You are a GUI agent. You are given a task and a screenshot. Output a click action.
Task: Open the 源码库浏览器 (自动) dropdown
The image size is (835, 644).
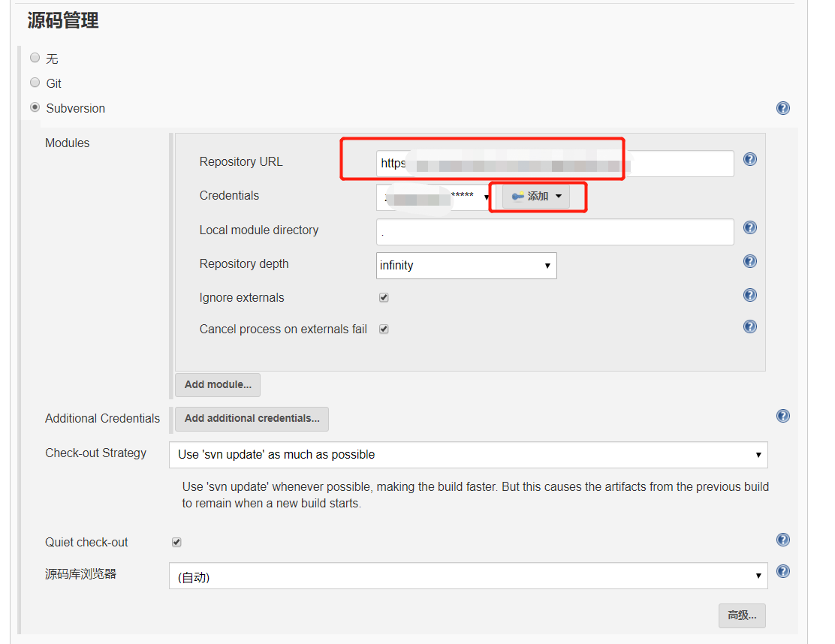468,576
